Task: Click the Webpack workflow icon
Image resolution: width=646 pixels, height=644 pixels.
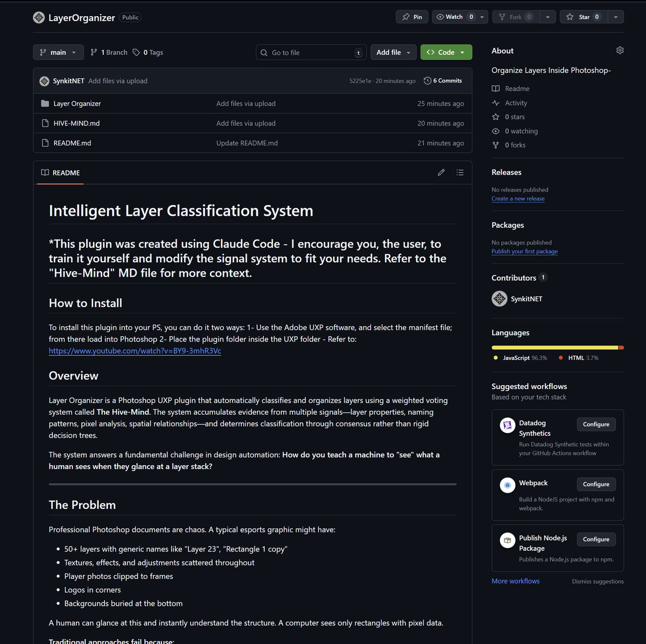Action: tap(507, 485)
